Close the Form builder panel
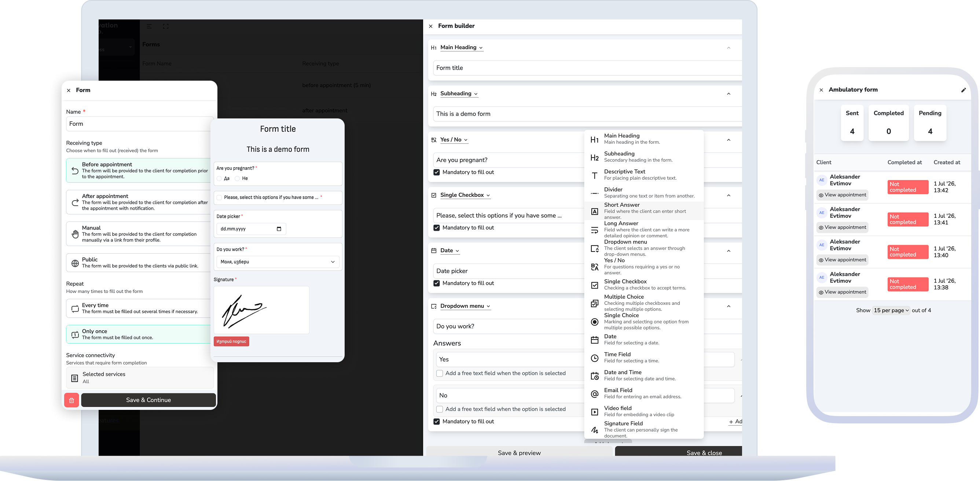The image size is (980, 481). tap(431, 26)
